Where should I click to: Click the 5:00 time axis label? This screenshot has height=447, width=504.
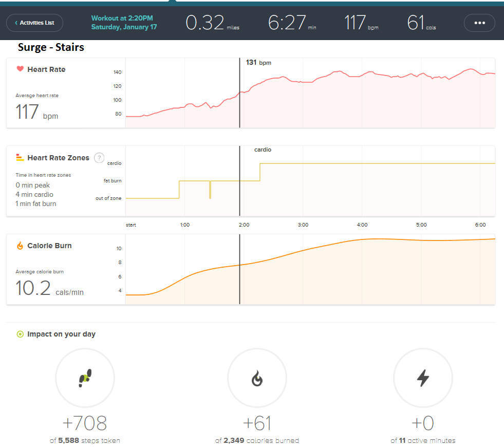421,225
